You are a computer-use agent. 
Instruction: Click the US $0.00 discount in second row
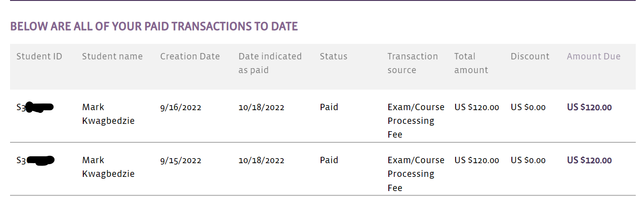coord(528,160)
